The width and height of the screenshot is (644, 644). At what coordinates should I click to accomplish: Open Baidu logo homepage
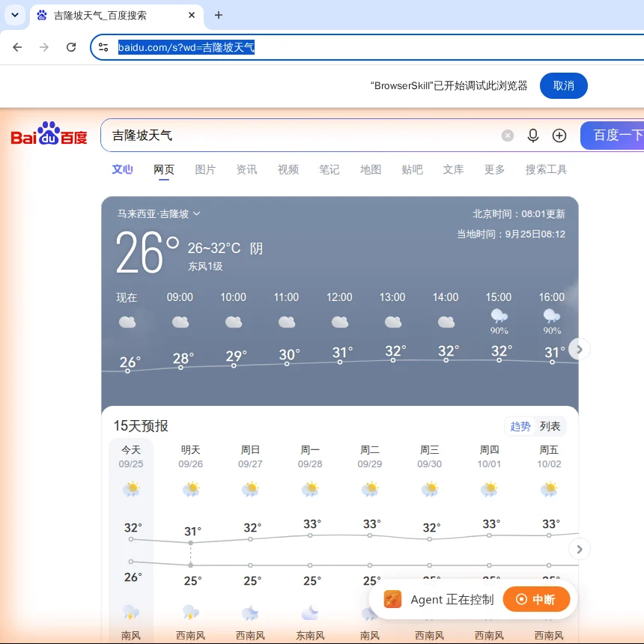49,134
